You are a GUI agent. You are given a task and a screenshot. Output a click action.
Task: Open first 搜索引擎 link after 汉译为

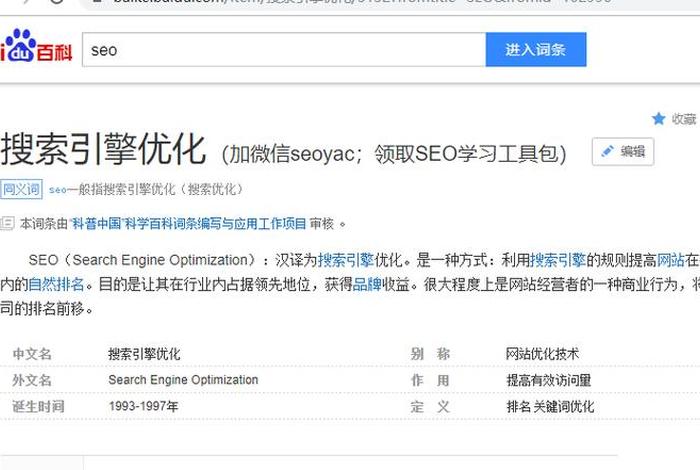(346, 260)
